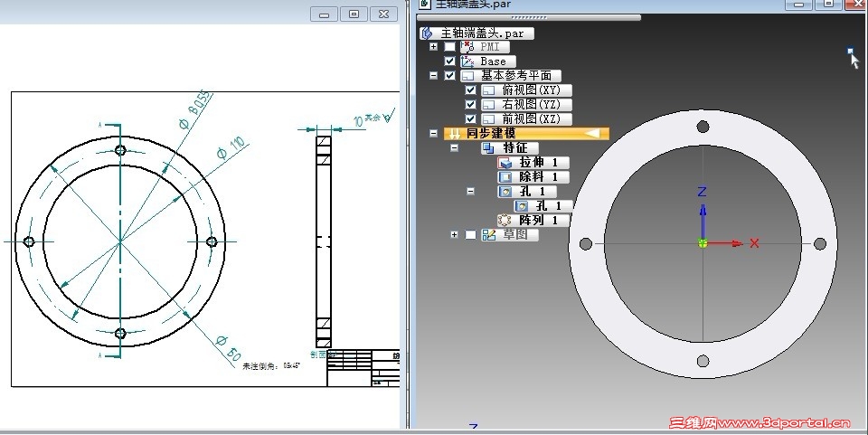Collapse the 基本参考平面 node
Viewport: 868px width, 435px height.
coord(433,75)
